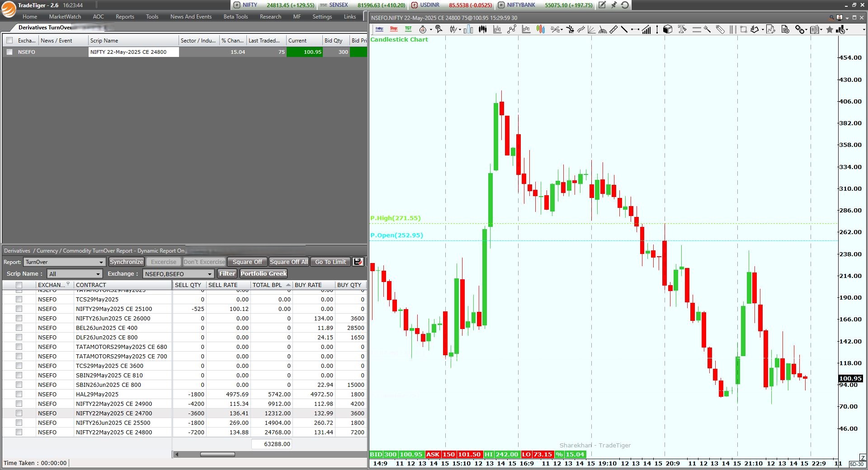Viewport: 868px width, 470px height.
Task: Click the rising volume bars icon
Action: pyautogui.click(x=646, y=29)
